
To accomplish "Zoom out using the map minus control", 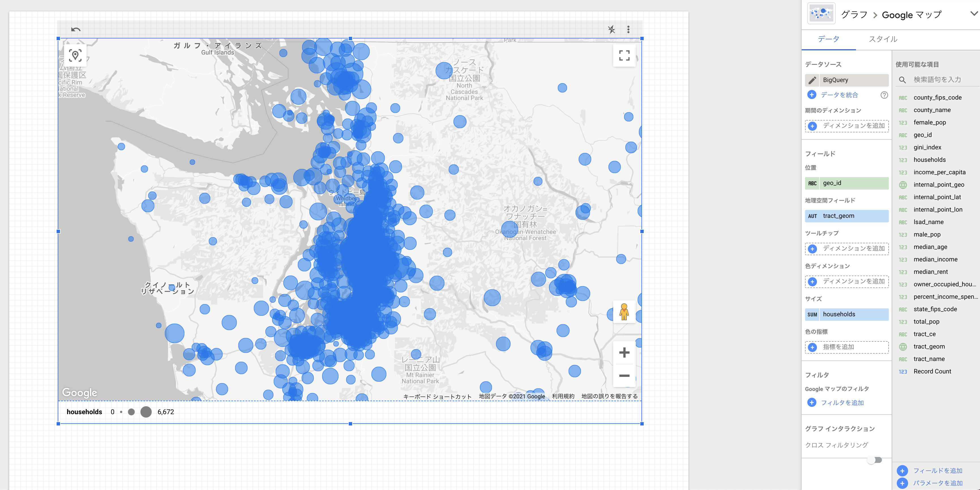I will pos(624,376).
